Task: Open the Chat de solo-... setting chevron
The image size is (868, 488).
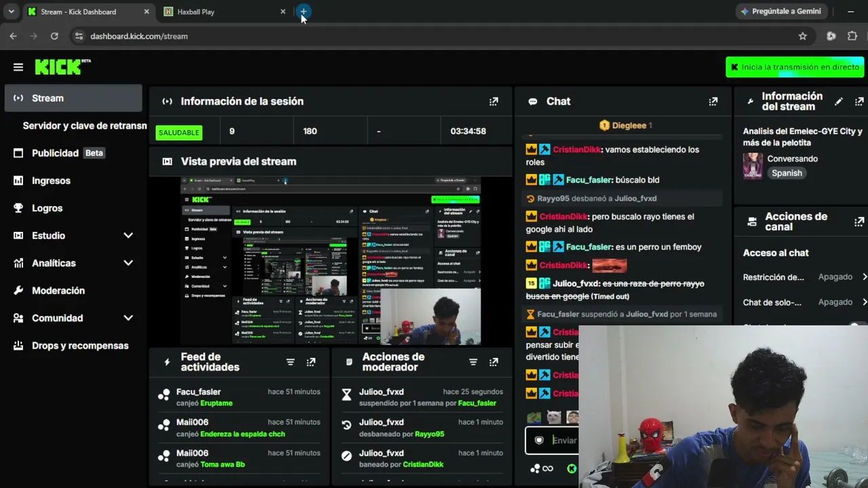Action: [x=865, y=302]
